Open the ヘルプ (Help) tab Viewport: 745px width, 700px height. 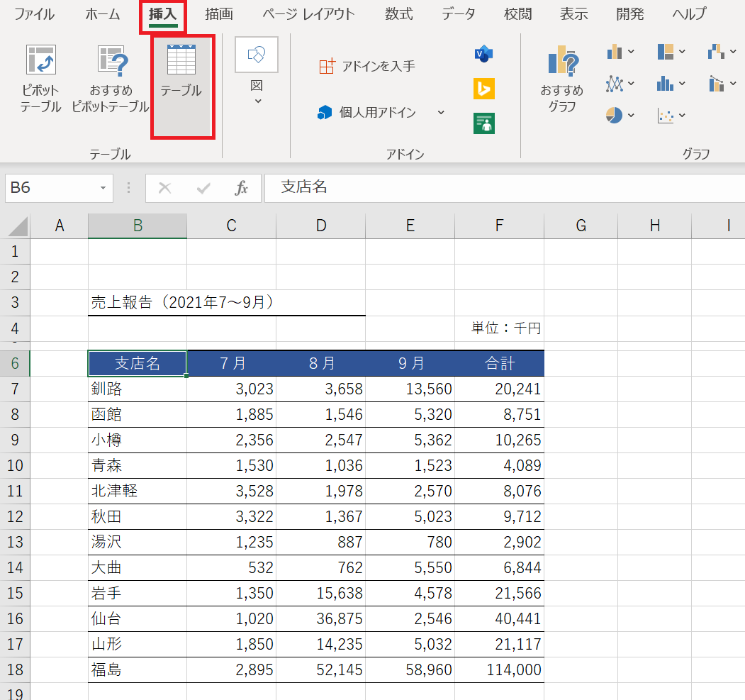tap(690, 14)
